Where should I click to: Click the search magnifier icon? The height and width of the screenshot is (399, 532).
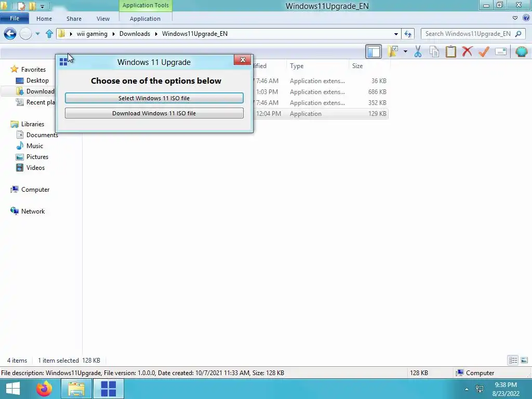click(x=518, y=34)
